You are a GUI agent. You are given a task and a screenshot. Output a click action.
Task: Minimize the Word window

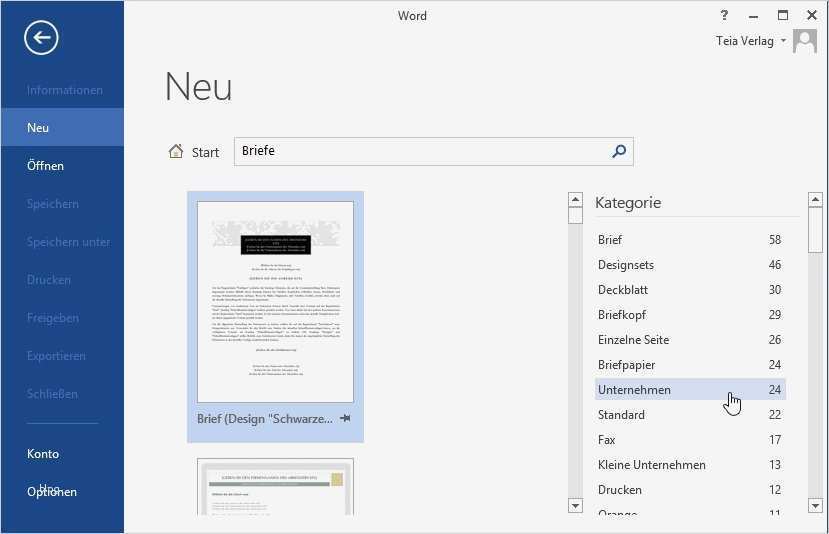pyautogui.click(x=753, y=16)
